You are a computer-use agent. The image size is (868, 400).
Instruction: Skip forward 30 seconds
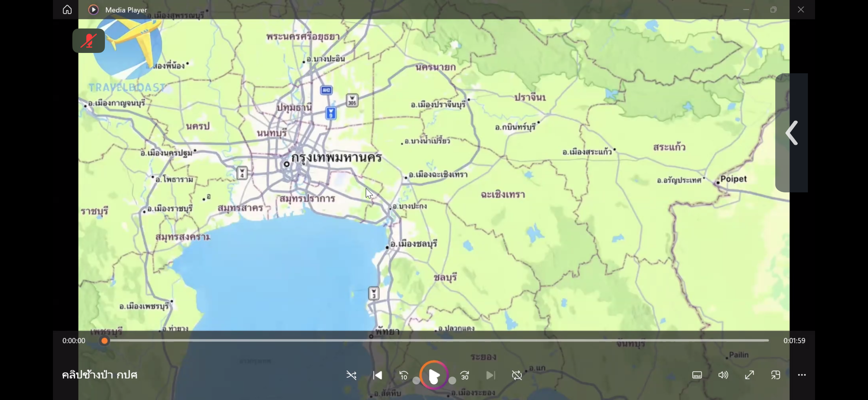tap(465, 375)
